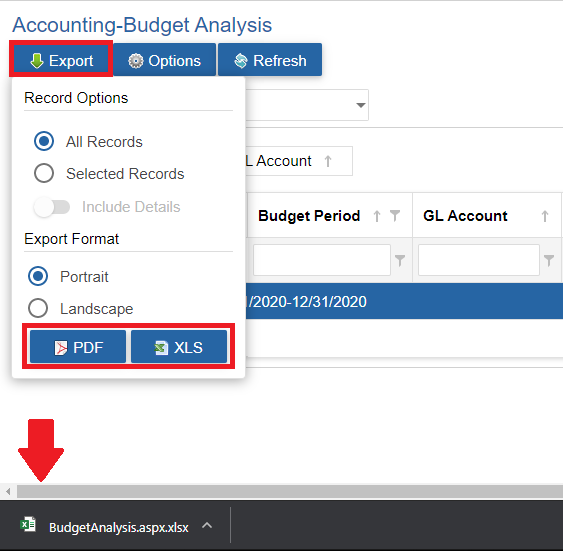Image resolution: width=563 pixels, height=551 pixels.
Task: Open Budget Period column header filter icon
Action: tap(395, 216)
